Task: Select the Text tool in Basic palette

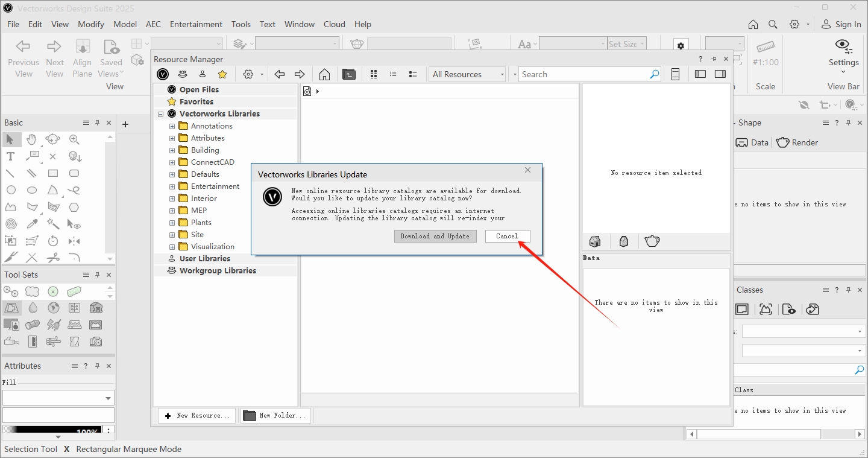Action: click(10, 156)
